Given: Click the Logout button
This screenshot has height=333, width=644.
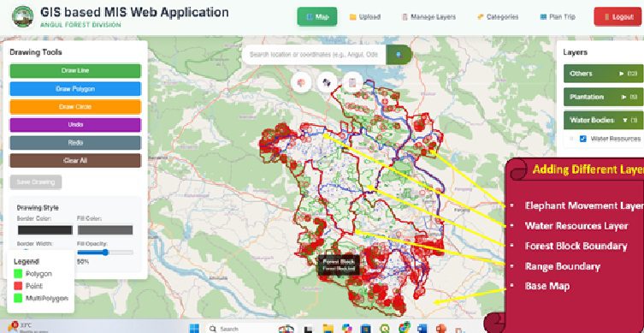Looking at the screenshot, I should coord(618,17).
